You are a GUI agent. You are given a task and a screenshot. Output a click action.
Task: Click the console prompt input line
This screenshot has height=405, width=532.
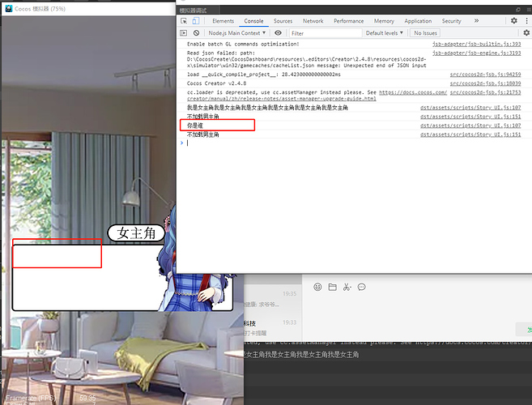tap(353, 143)
